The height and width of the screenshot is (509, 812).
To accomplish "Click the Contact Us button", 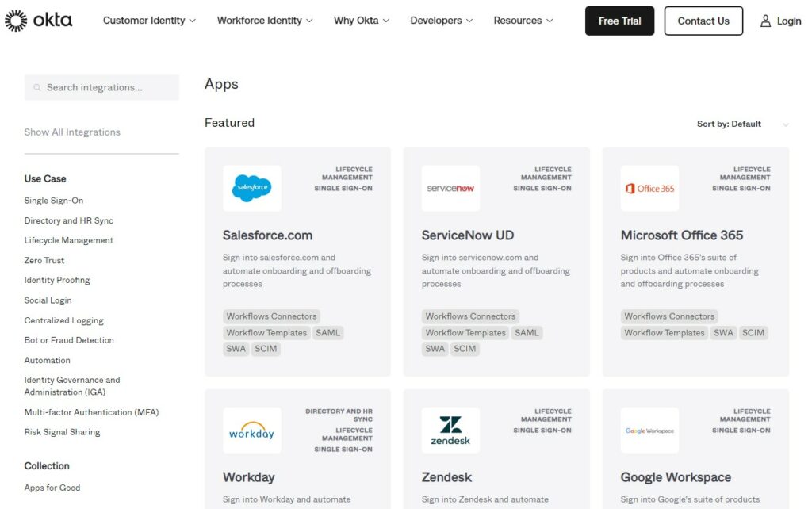I will 703,21.
